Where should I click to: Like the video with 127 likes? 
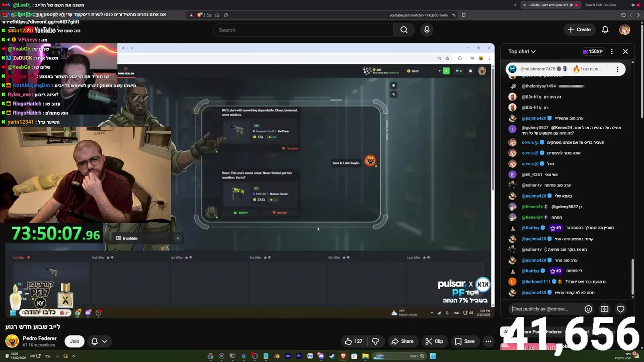click(x=353, y=341)
